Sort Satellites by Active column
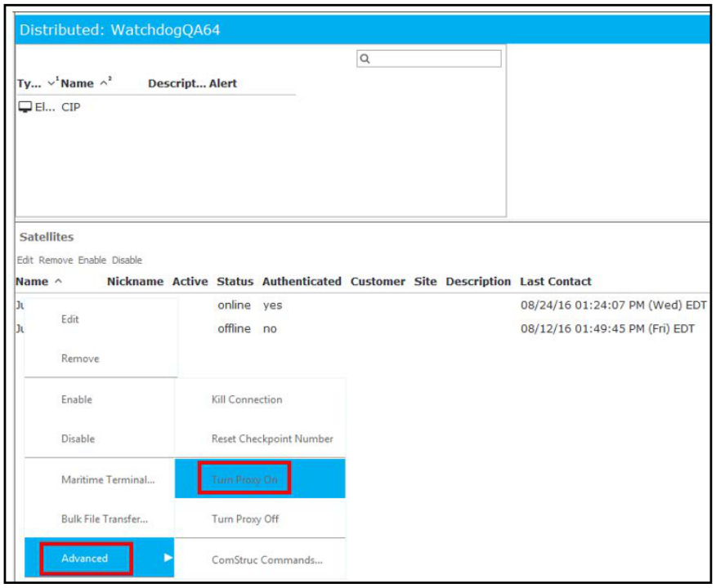The height and width of the screenshot is (588, 716). [190, 282]
